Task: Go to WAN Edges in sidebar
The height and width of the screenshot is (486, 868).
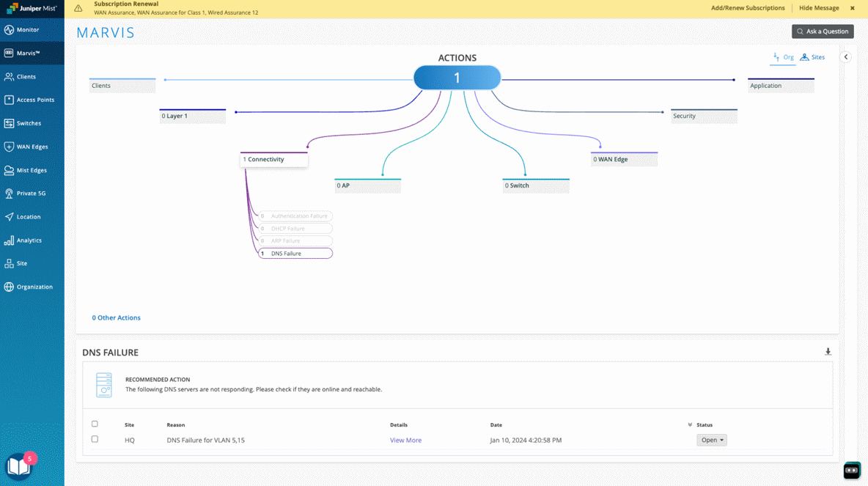Action: 32,147
